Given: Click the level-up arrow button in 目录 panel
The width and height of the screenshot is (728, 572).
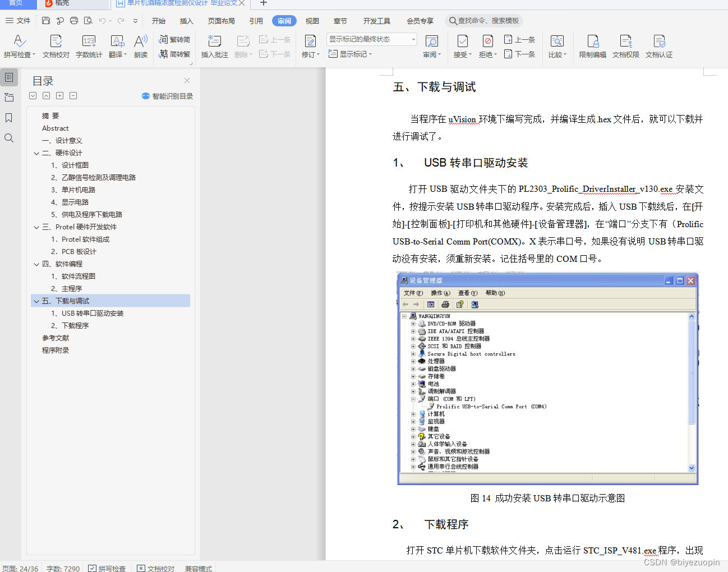Looking at the screenshot, I should click(x=47, y=96).
